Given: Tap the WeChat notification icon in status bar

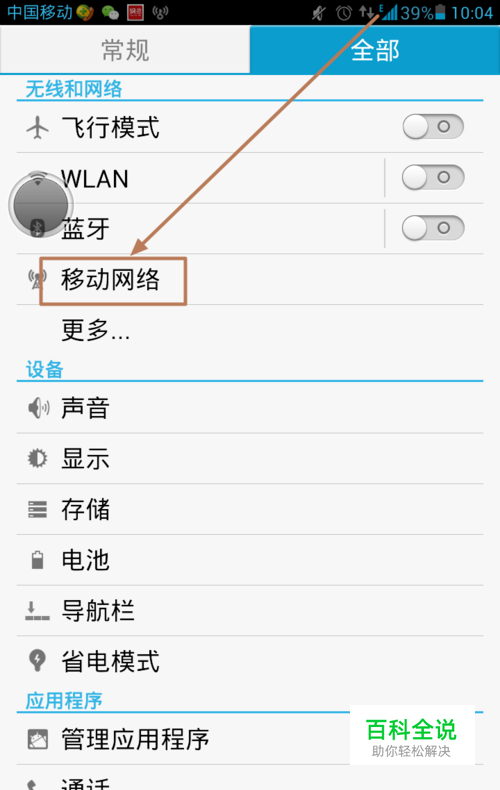Looking at the screenshot, I should pyautogui.click(x=110, y=12).
